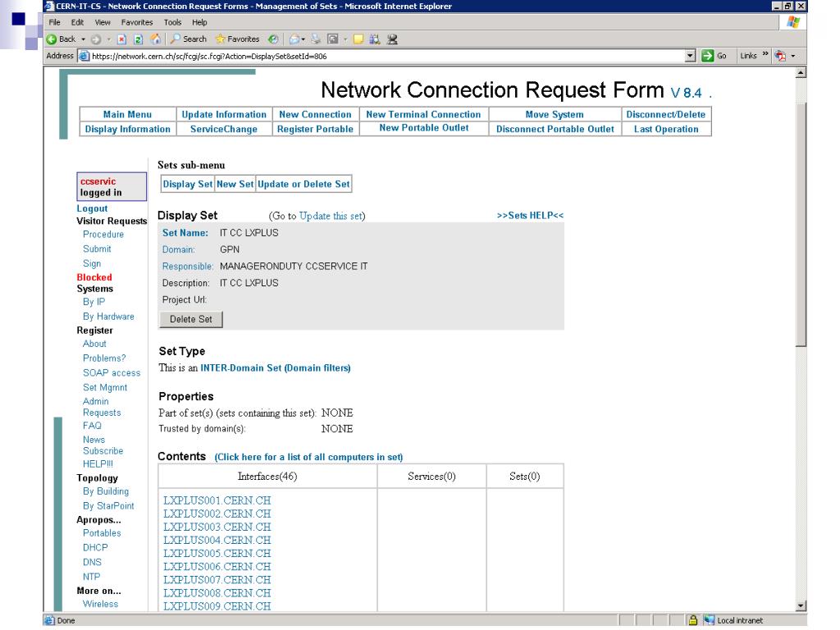
Task: Click the vertical scrollbar down arrow
Action: (801, 606)
